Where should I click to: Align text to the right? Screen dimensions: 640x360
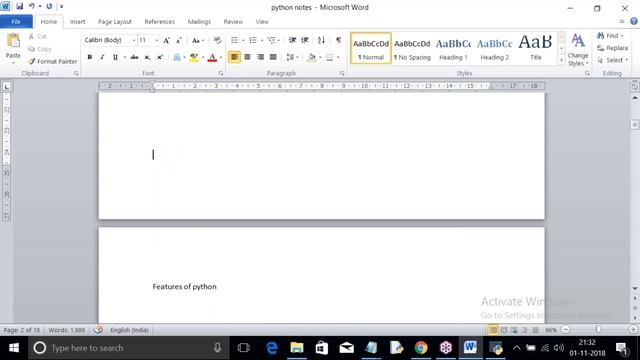(260, 57)
